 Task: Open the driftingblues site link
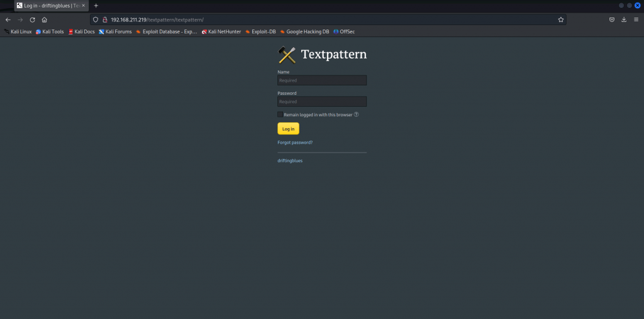[x=290, y=161]
